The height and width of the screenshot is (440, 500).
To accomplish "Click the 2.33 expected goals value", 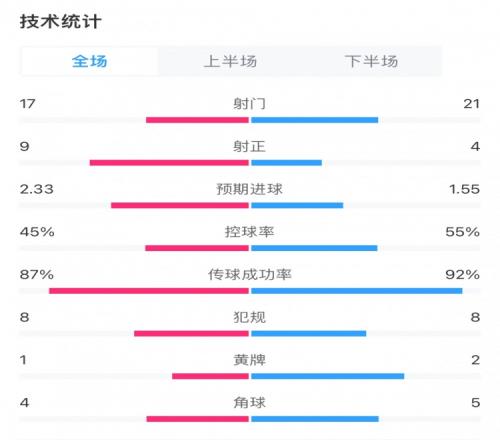I will tap(37, 189).
